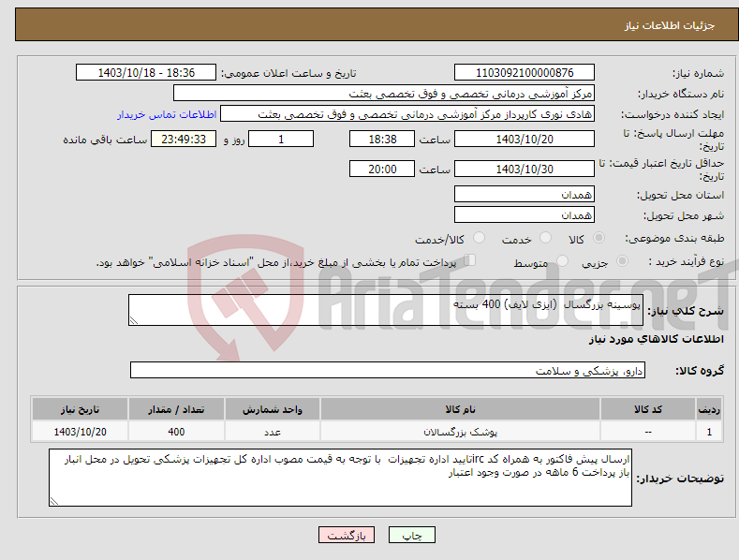Click the item name cell پوشک بزرگسالان
The width and height of the screenshot is (739, 560).
tap(460, 432)
